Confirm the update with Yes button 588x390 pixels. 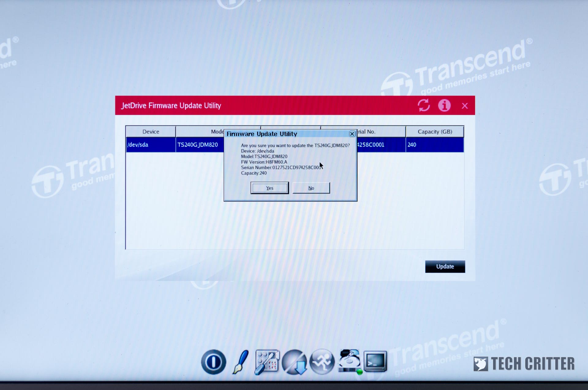(269, 188)
